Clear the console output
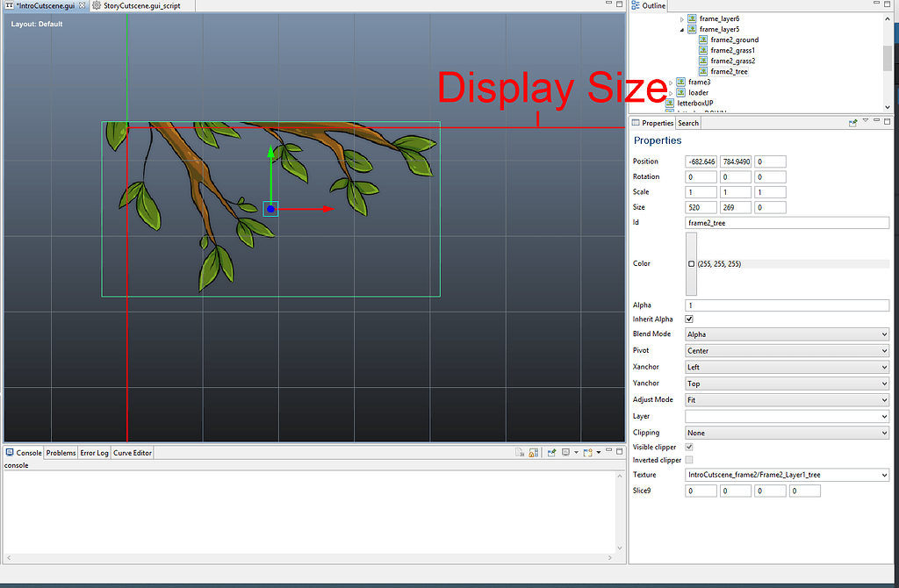This screenshot has height=588, width=899. tap(520, 451)
